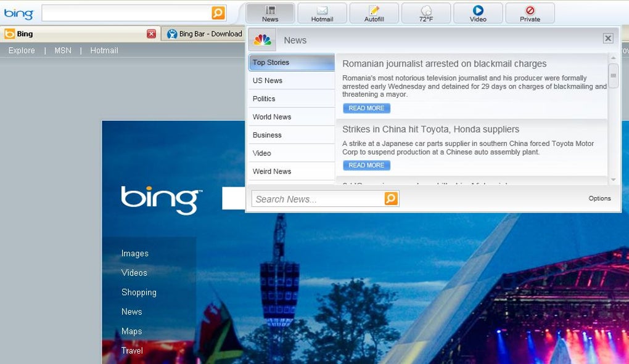Click the news panel scroll up arrow
Screen dimensions: 629x364
(613, 58)
